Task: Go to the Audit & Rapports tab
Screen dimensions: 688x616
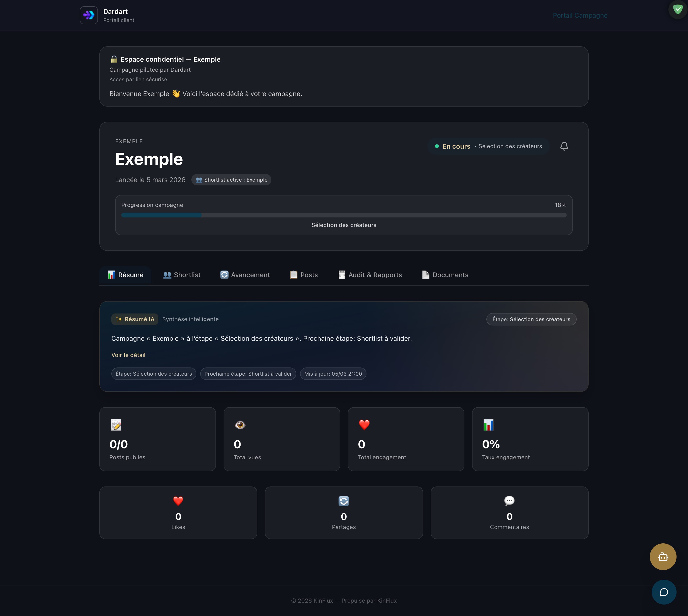Action: [x=370, y=275]
